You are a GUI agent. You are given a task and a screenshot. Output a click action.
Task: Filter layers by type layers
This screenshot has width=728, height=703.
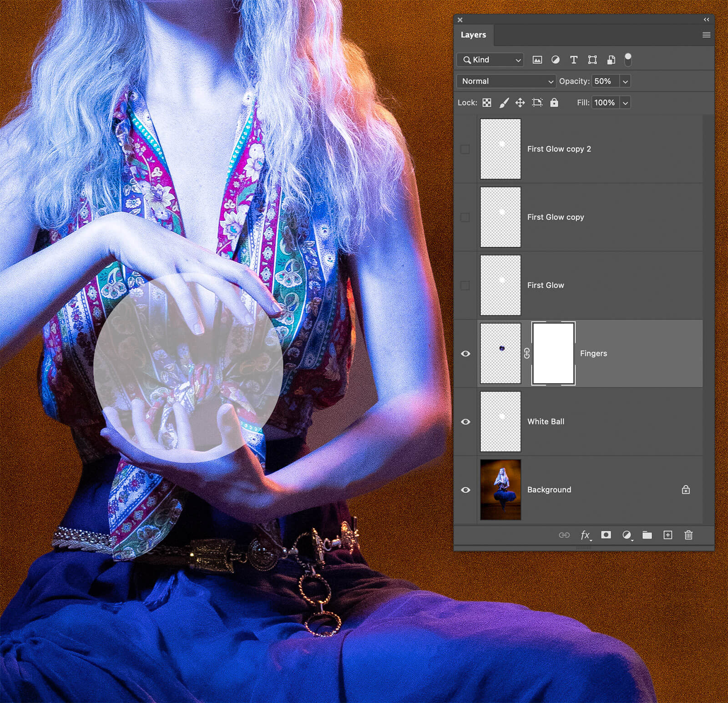click(574, 60)
